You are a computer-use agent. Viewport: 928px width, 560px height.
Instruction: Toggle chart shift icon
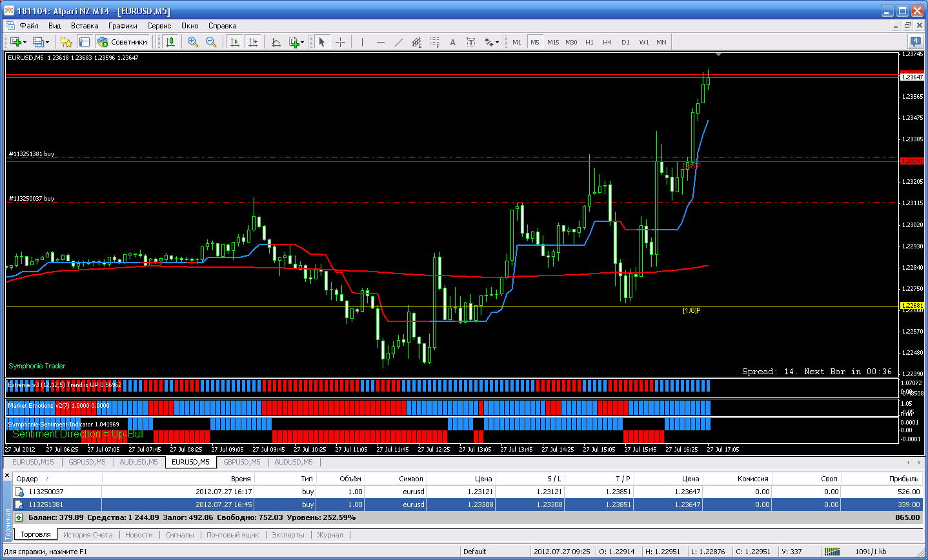[253, 42]
